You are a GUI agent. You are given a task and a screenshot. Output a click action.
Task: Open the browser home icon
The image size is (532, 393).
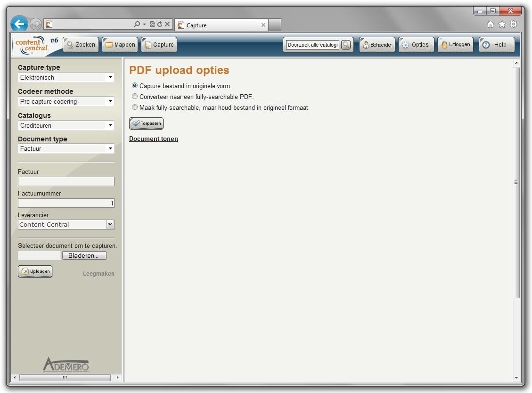[491, 25]
